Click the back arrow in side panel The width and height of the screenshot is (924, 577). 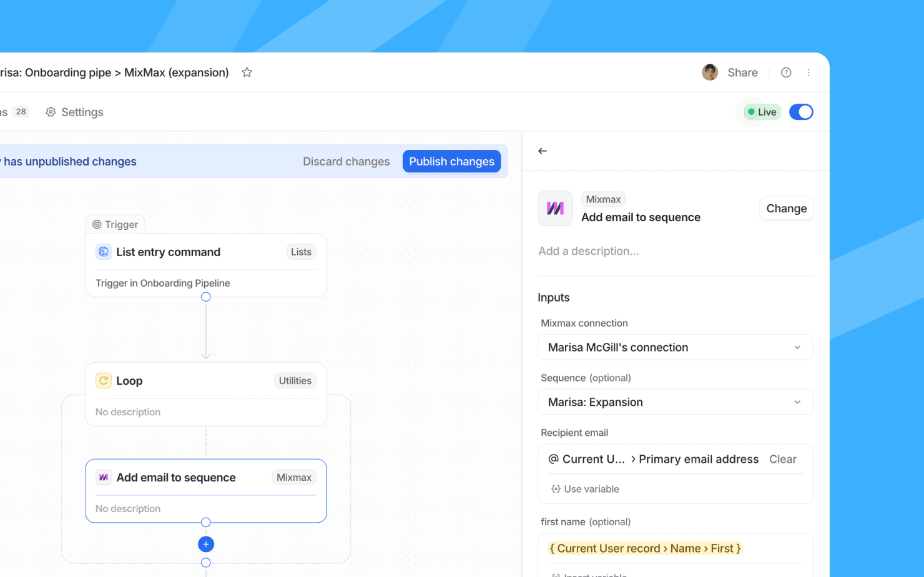543,151
